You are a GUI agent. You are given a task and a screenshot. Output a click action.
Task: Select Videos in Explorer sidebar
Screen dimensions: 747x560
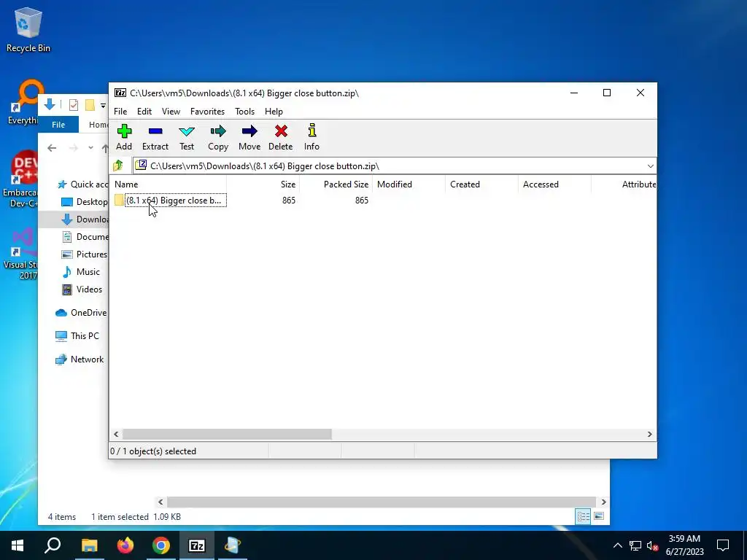82,289
